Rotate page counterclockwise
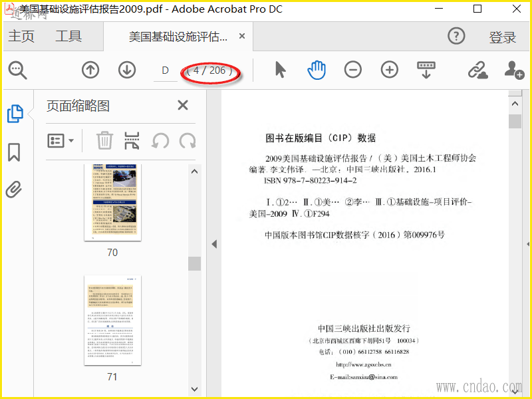Screen dimensions: 532x399 [x=160, y=140]
